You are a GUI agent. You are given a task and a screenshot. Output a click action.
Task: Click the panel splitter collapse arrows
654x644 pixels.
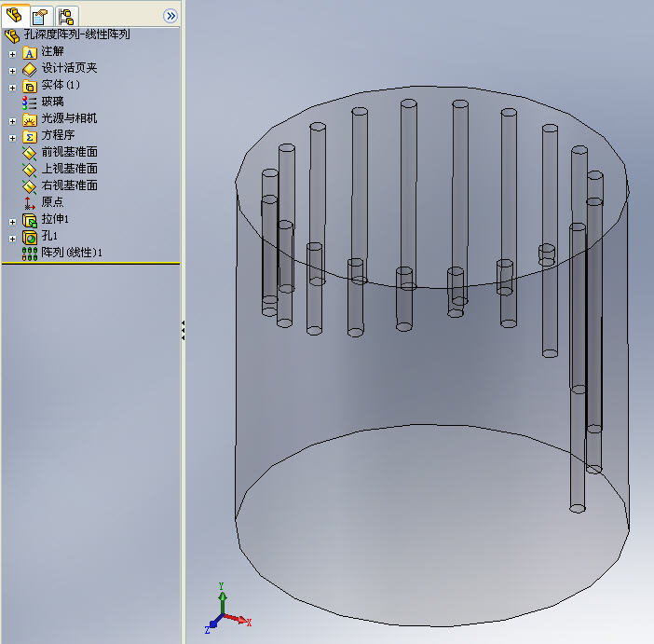point(184,331)
